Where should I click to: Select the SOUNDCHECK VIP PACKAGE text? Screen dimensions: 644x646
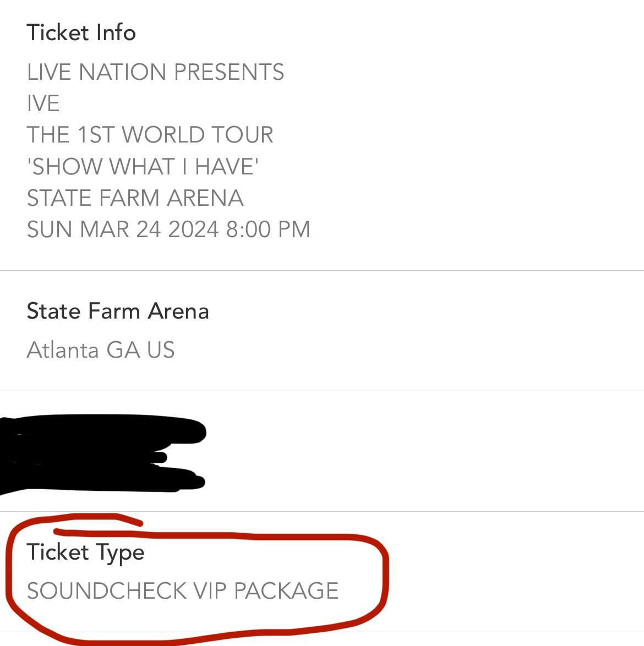[x=182, y=591]
